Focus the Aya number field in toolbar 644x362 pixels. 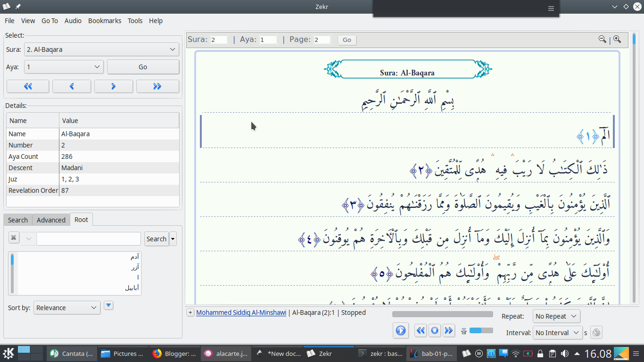coord(268,40)
